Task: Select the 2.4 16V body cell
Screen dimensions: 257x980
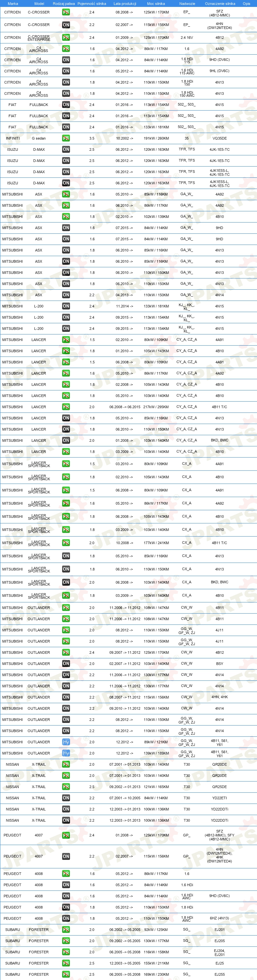Action: (x=186, y=38)
